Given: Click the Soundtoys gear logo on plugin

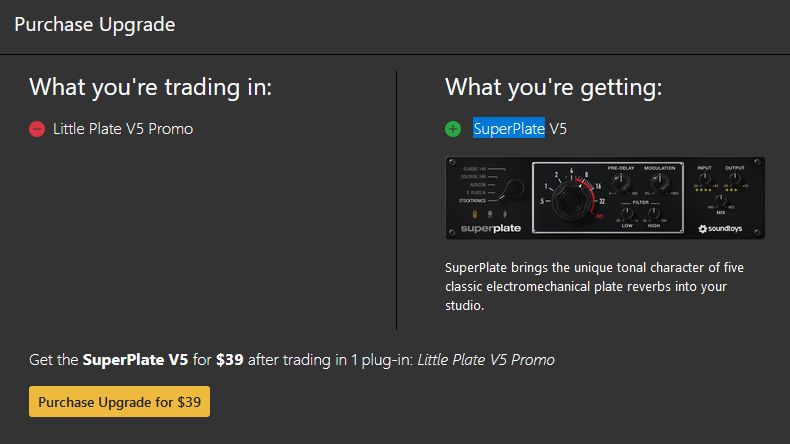Looking at the screenshot, I should click(x=703, y=229).
